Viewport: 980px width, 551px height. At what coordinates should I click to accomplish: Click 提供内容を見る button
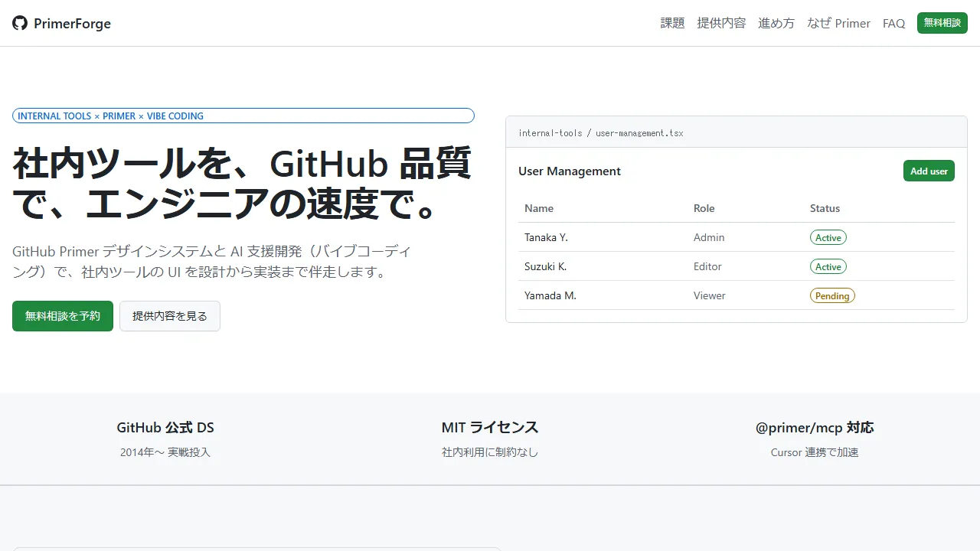pyautogui.click(x=170, y=316)
